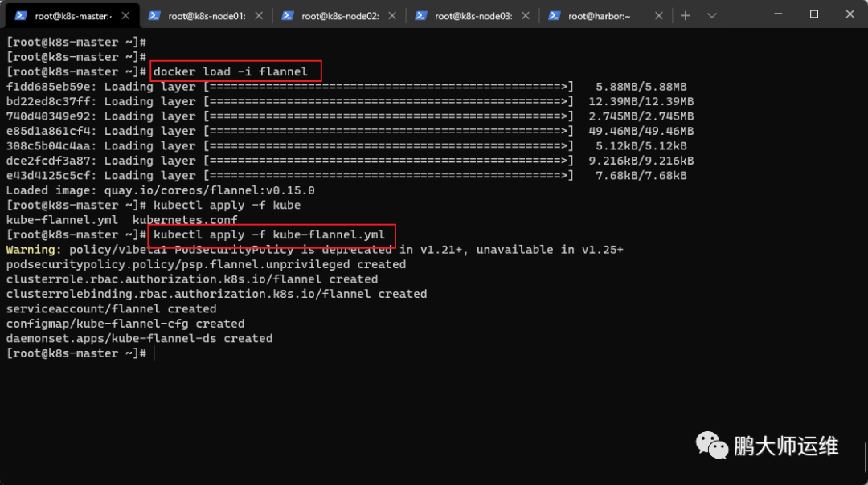This screenshot has width=868, height=485.
Task: Close the root@k8s-node02 tab
Action: tap(392, 16)
